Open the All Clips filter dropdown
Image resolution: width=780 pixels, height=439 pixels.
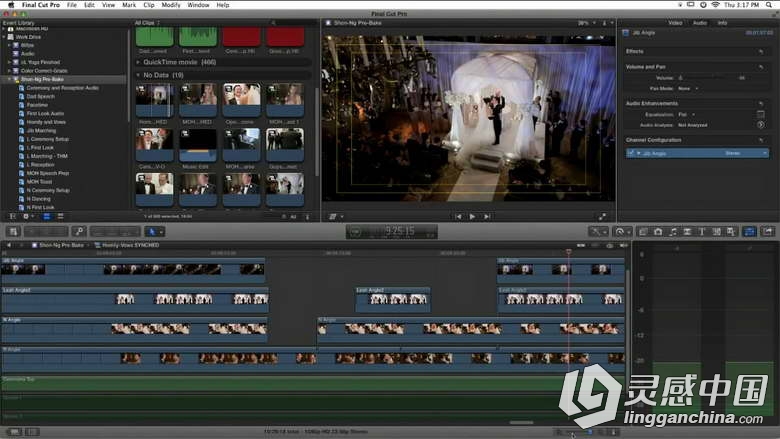pos(147,23)
